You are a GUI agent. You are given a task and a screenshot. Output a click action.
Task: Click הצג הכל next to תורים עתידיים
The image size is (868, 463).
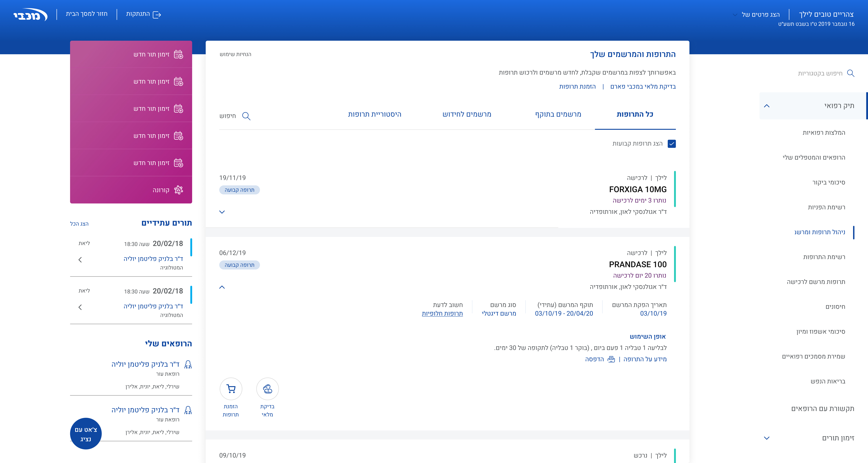click(x=79, y=224)
